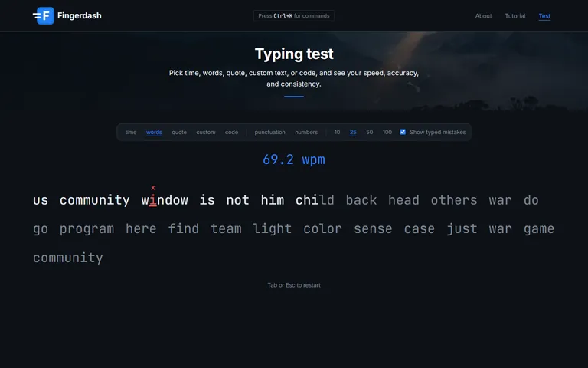The width and height of the screenshot is (588, 368).
Task: Click the word 'find' in the test
Action: (x=184, y=229)
